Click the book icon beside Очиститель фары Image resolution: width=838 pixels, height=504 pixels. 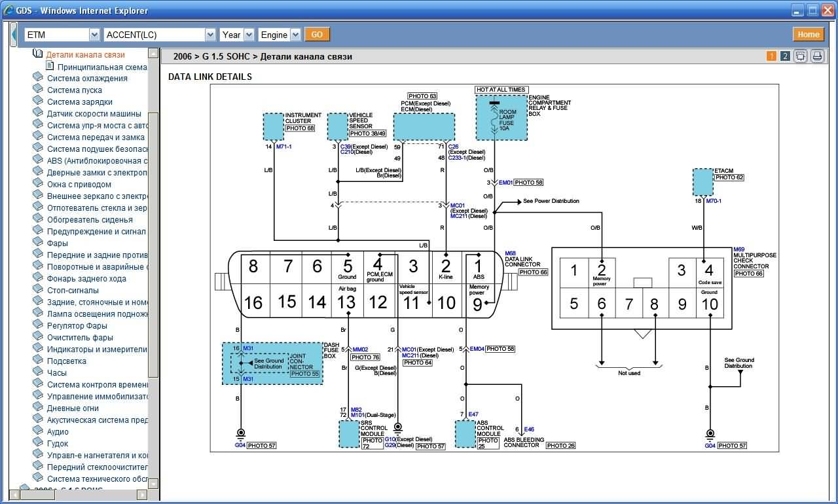tap(38, 337)
